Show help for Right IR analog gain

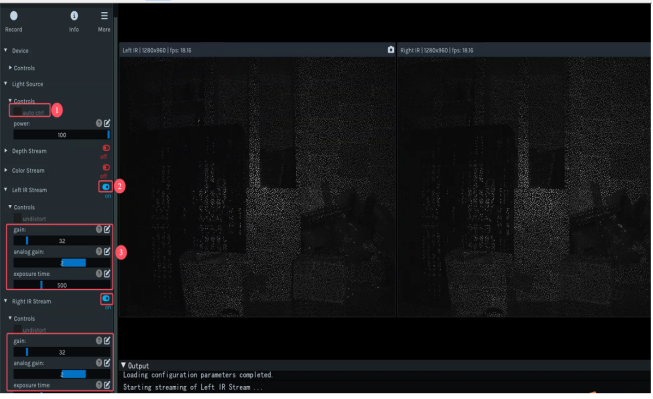pyautogui.click(x=99, y=363)
